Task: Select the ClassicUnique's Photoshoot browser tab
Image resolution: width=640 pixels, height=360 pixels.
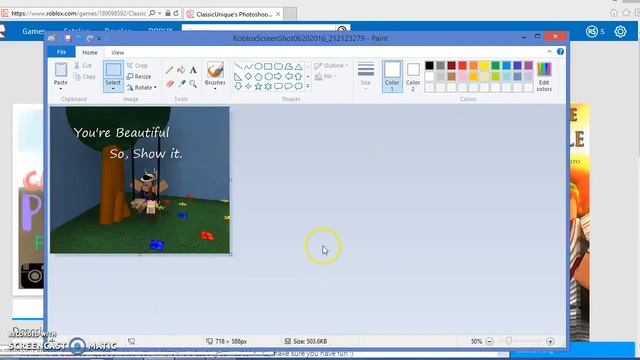Action: pos(233,14)
